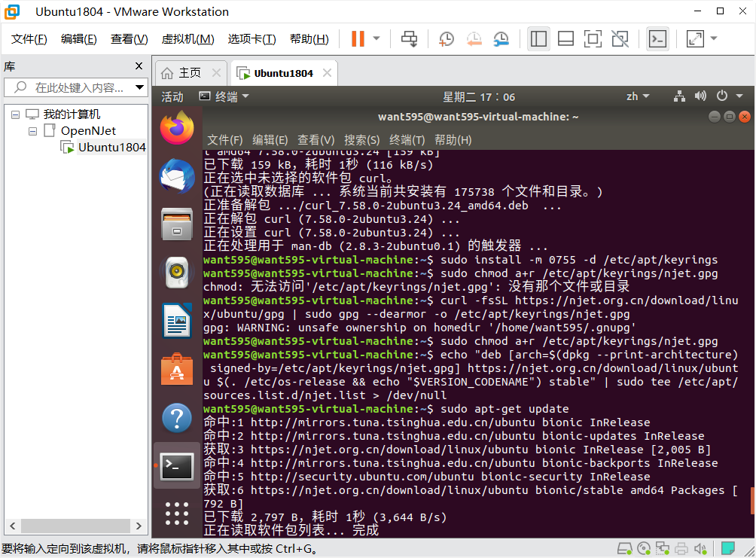Show all applications grid in dock

pyautogui.click(x=177, y=513)
